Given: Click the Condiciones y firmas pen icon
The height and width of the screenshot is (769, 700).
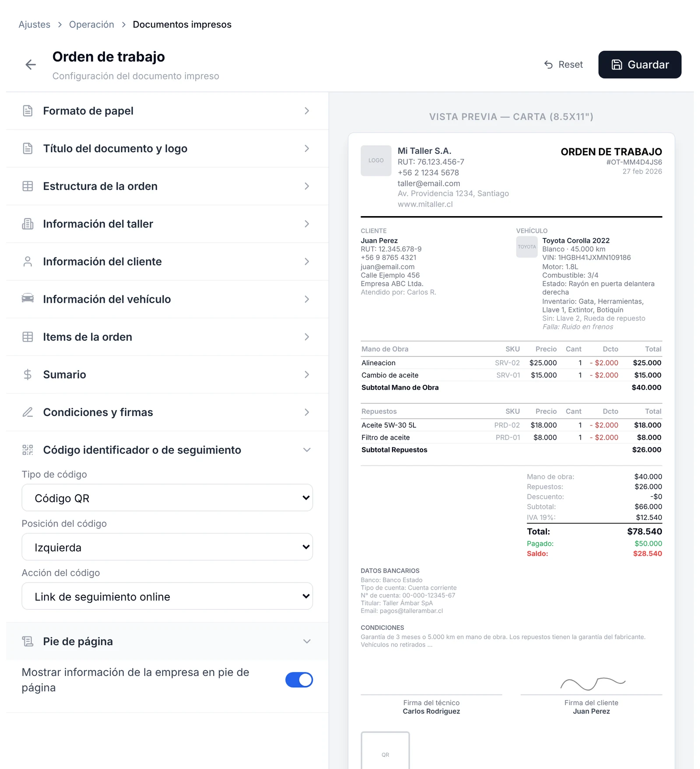Looking at the screenshot, I should tap(28, 412).
